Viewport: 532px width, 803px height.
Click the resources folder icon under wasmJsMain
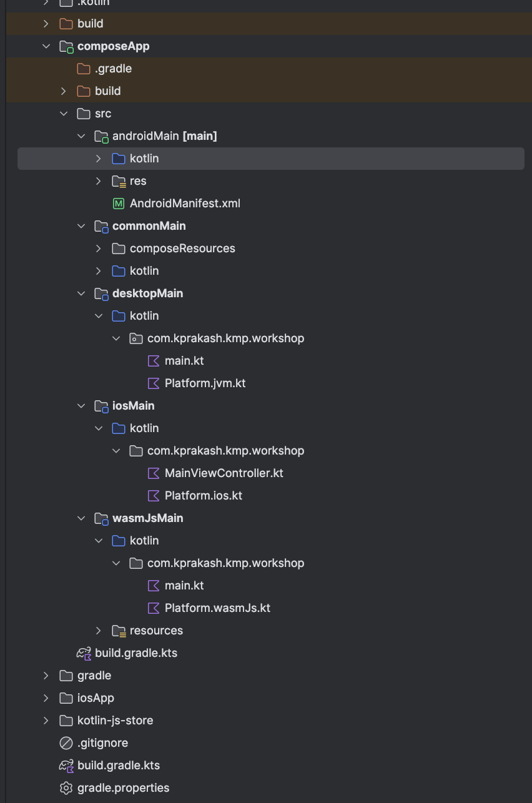click(119, 631)
